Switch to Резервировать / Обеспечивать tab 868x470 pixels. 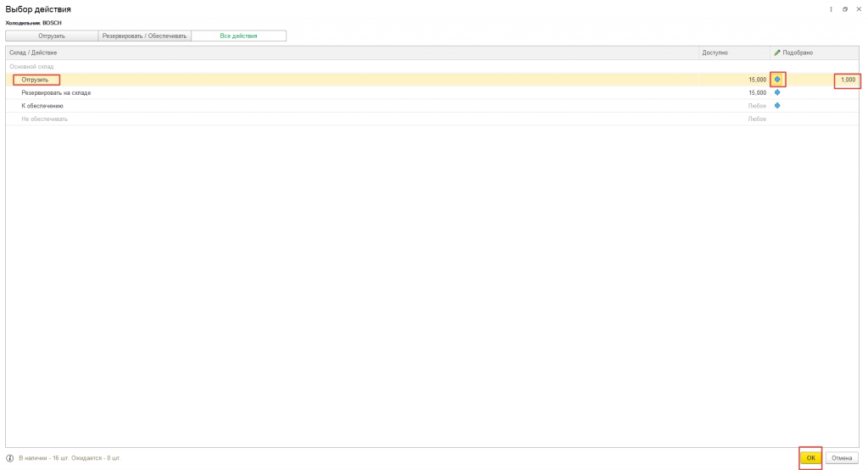[x=144, y=36]
